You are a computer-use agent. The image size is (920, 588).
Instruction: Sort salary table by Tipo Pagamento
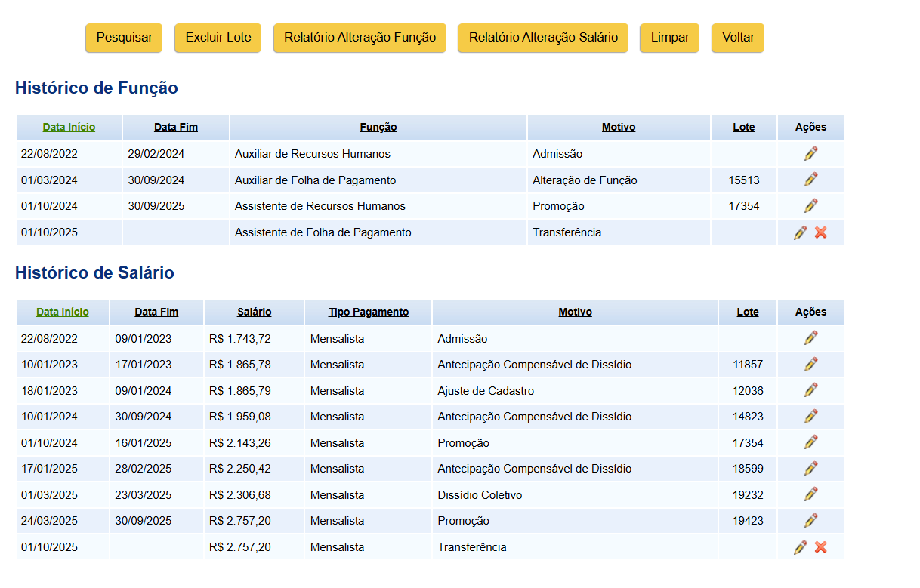coord(369,312)
